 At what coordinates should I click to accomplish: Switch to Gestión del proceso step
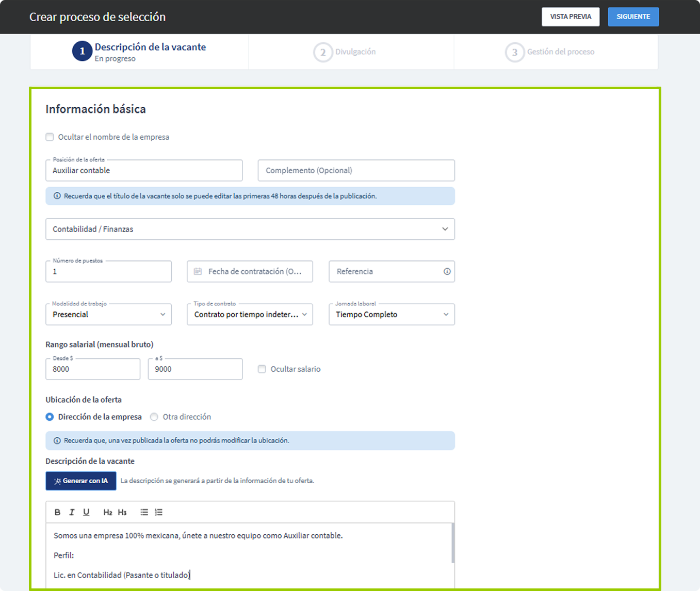[x=550, y=52]
